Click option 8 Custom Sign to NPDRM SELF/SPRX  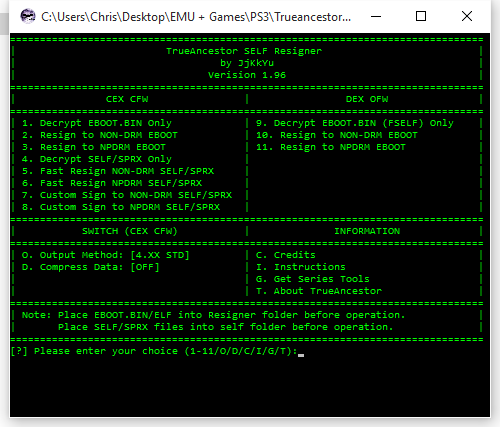pyautogui.click(x=121, y=207)
